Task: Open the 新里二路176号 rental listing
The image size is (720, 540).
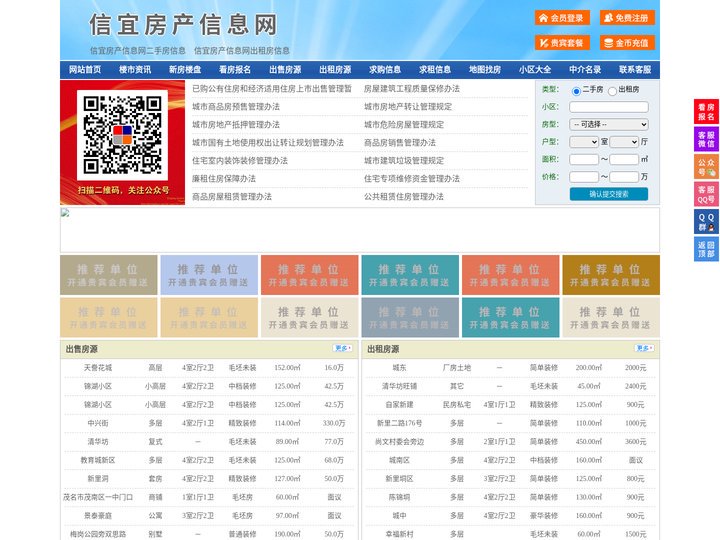Action: tap(399, 423)
